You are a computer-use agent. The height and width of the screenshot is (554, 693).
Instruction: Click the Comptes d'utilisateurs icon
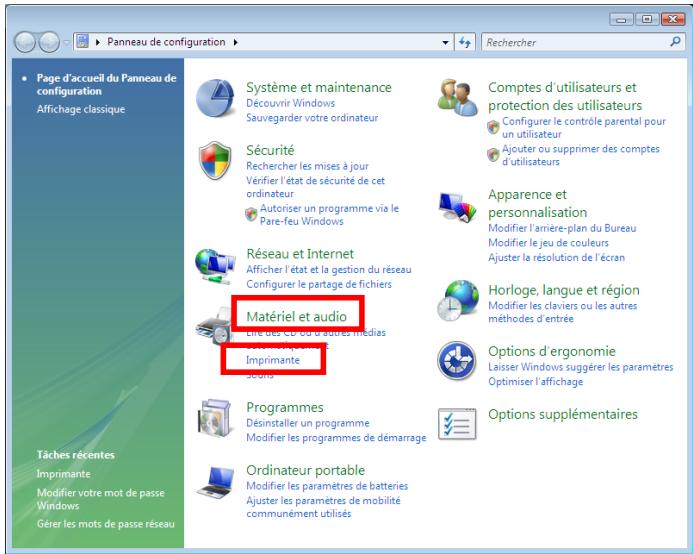point(457,101)
